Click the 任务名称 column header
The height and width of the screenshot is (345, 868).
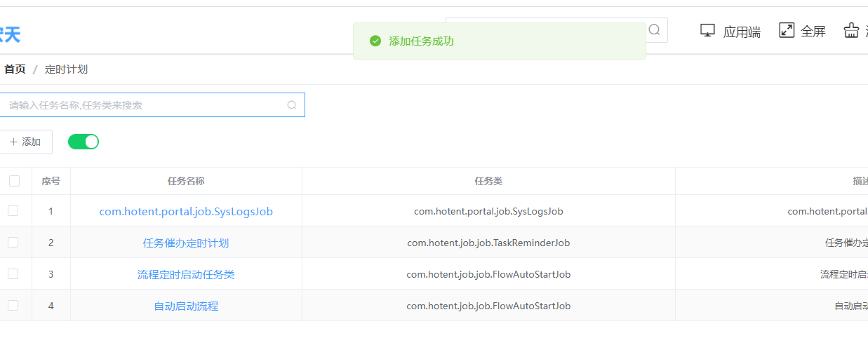coord(186,181)
